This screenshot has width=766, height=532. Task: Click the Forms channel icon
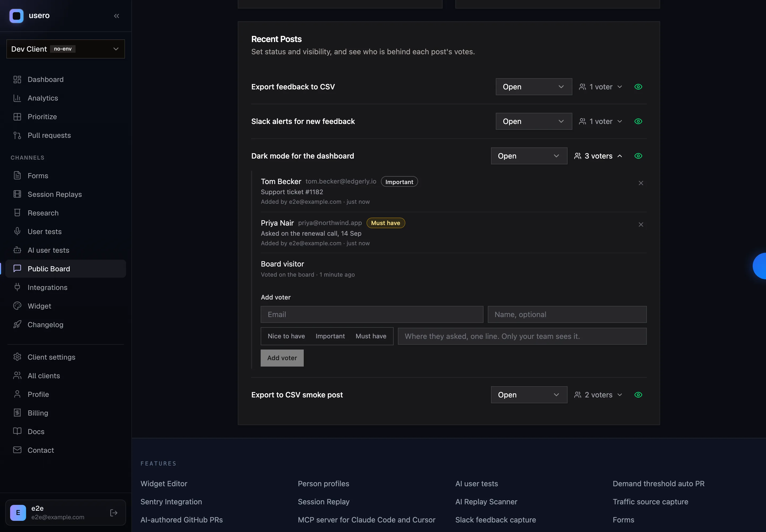(x=17, y=176)
